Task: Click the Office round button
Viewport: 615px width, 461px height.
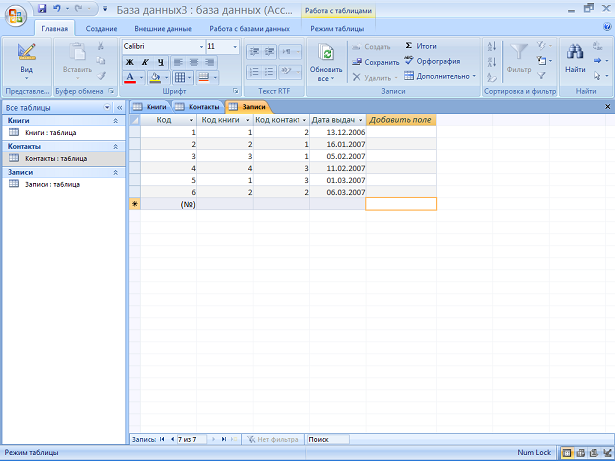Action: click(16, 15)
